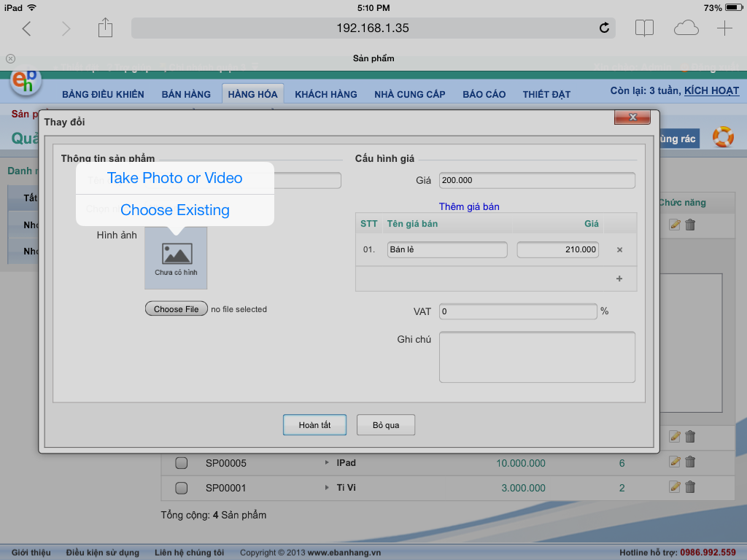Screen dimensions: 747x560
Task: Go back with Safari back arrow
Action: (x=27, y=28)
